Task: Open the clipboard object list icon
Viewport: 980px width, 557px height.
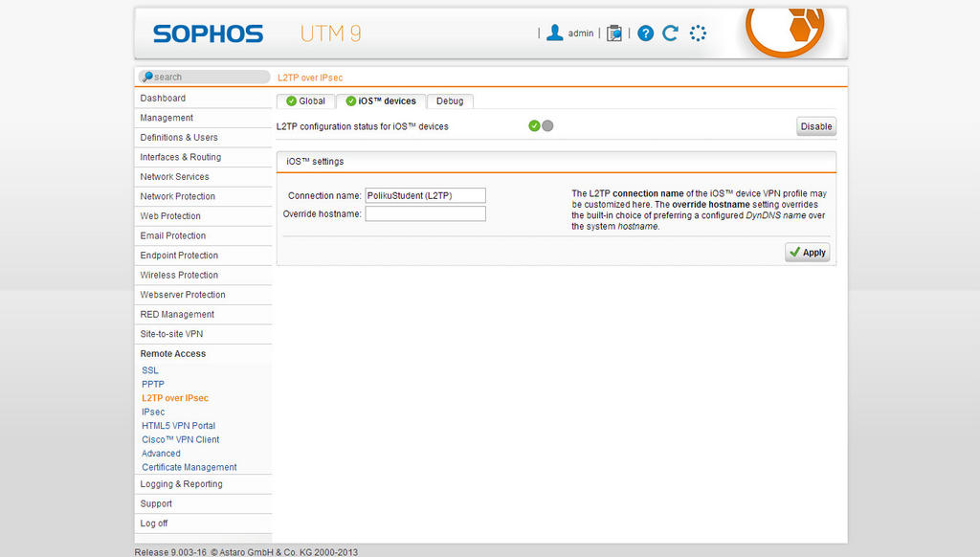Action: click(614, 33)
